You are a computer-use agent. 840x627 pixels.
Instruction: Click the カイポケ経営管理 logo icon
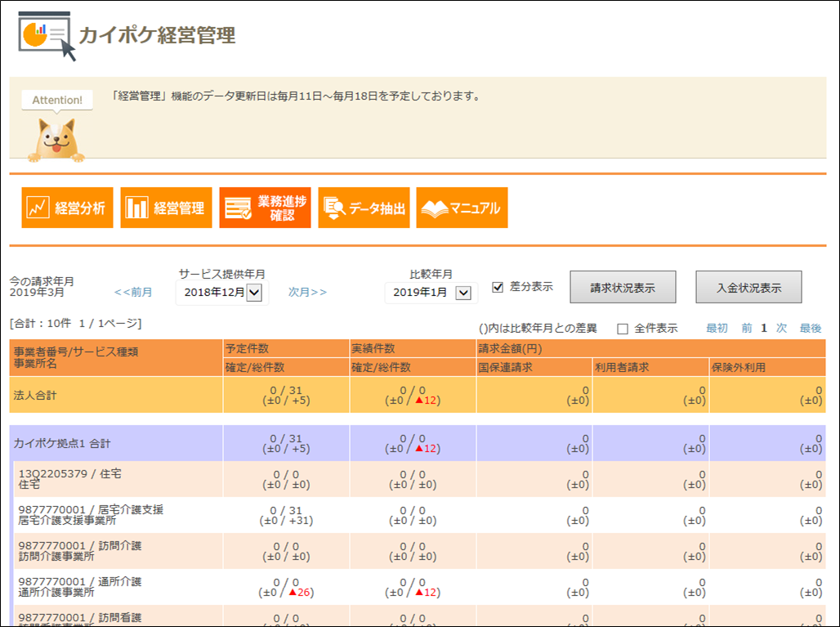click(47, 37)
